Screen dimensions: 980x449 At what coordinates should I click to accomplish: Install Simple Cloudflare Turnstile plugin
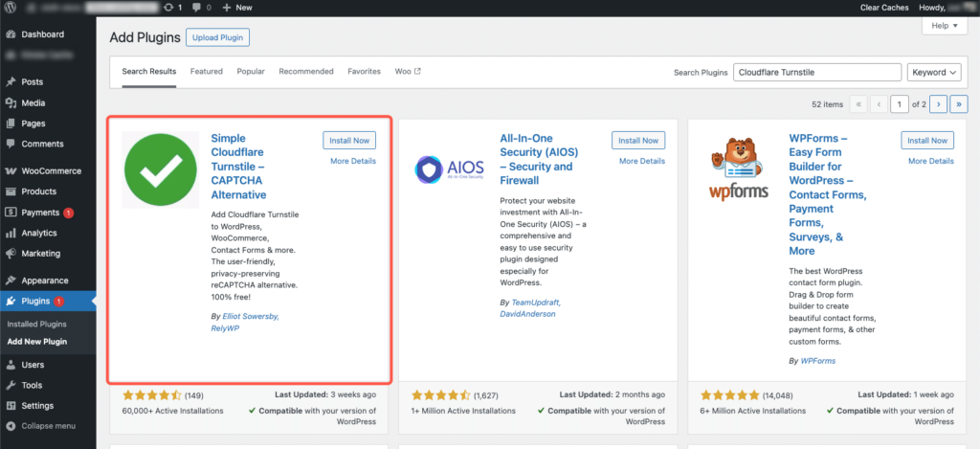pyautogui.click(x=349, y=141)
